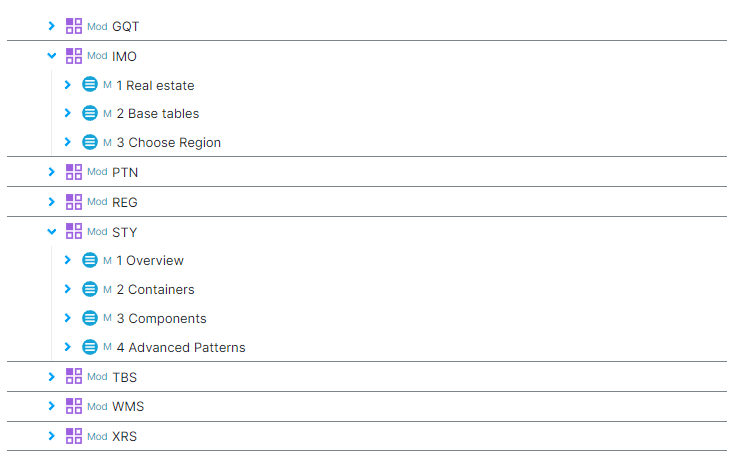
Task: Click the purple module icon beside XRS
Action: click(x=74, y=436)
